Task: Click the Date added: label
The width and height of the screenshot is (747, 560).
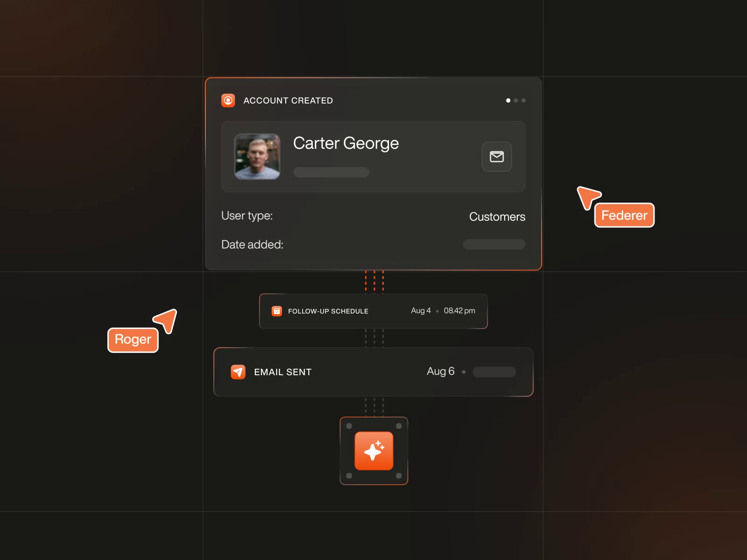Action: pos(252,245)
